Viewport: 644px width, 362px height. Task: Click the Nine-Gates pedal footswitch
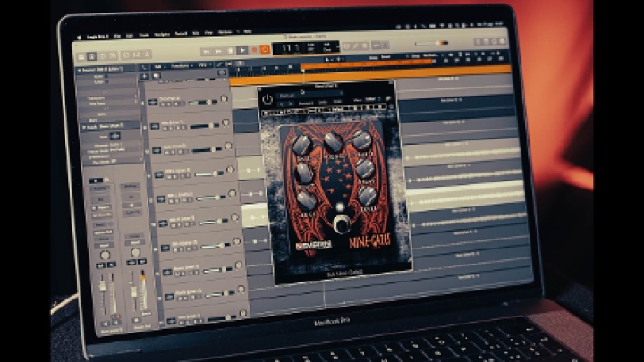342,223
